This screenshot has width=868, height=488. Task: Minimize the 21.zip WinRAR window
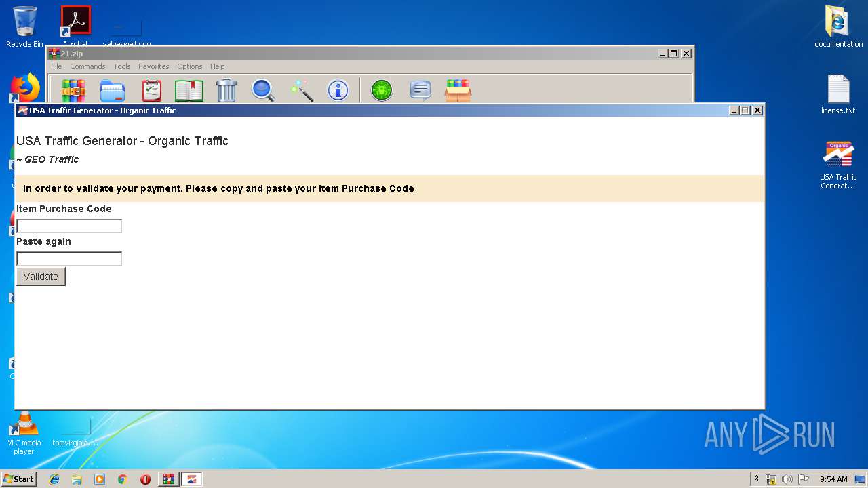(663, 54)
